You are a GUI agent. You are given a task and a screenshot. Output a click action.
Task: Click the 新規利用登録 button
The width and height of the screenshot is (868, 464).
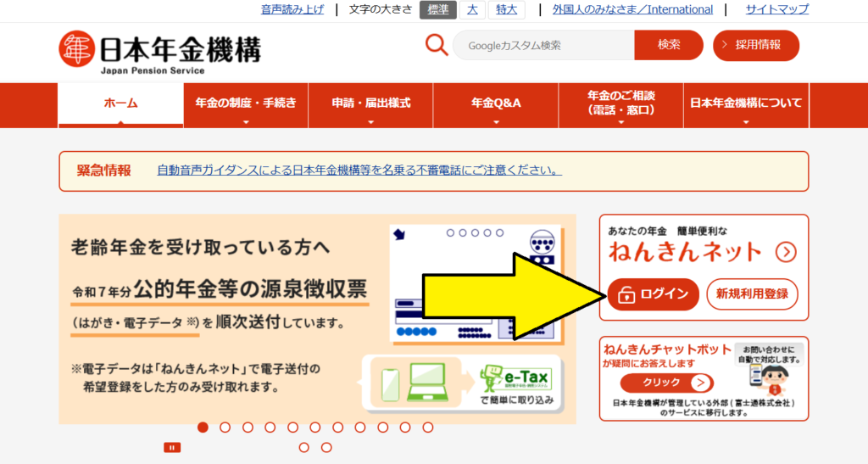coord(752,294)
